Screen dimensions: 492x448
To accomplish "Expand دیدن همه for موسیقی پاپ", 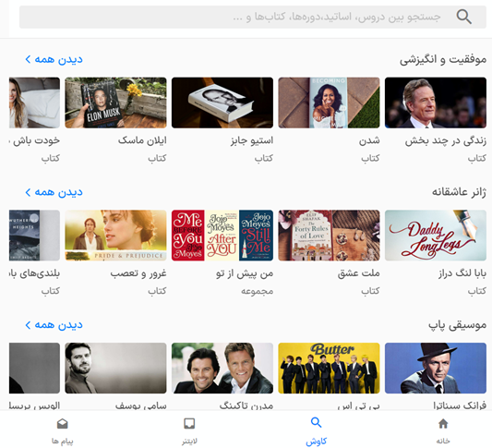I will [54, 325].
